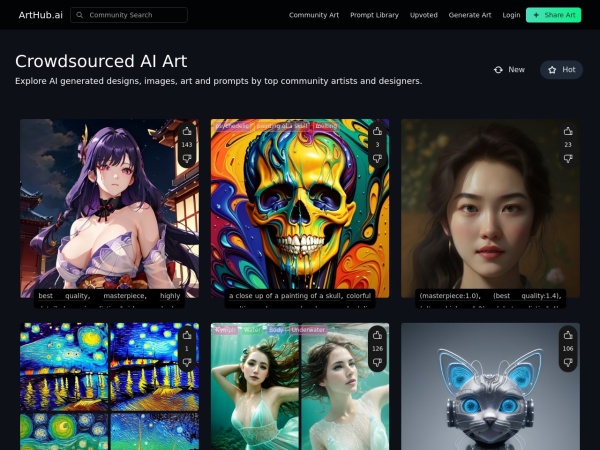Viewport: 600px width, 450px height.
Task: Upvote the colorful skull painting
Action: [377, 131]
